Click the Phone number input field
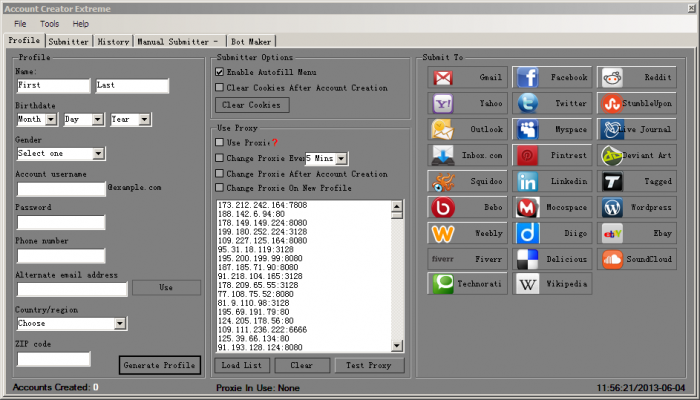700x400 pixels. coord(61,256)
